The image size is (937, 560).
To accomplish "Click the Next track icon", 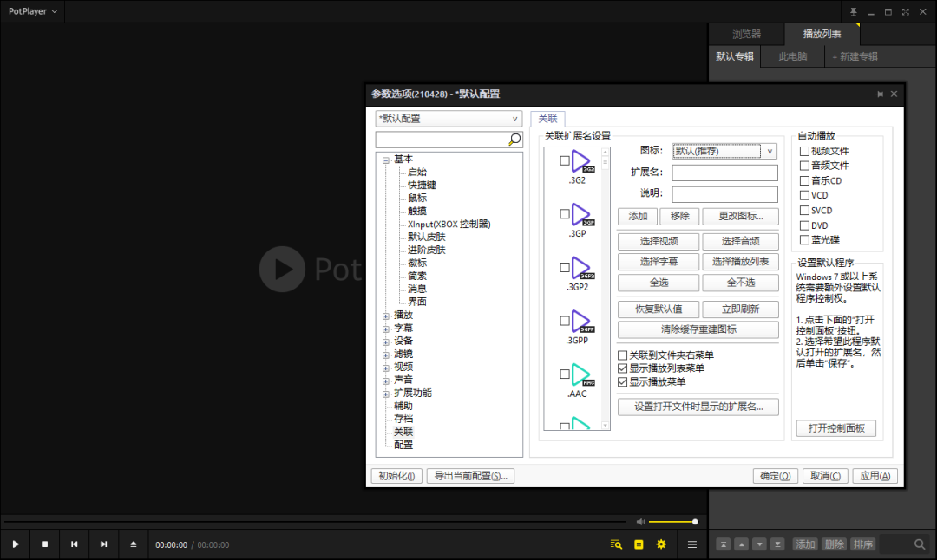I will 104,544.
